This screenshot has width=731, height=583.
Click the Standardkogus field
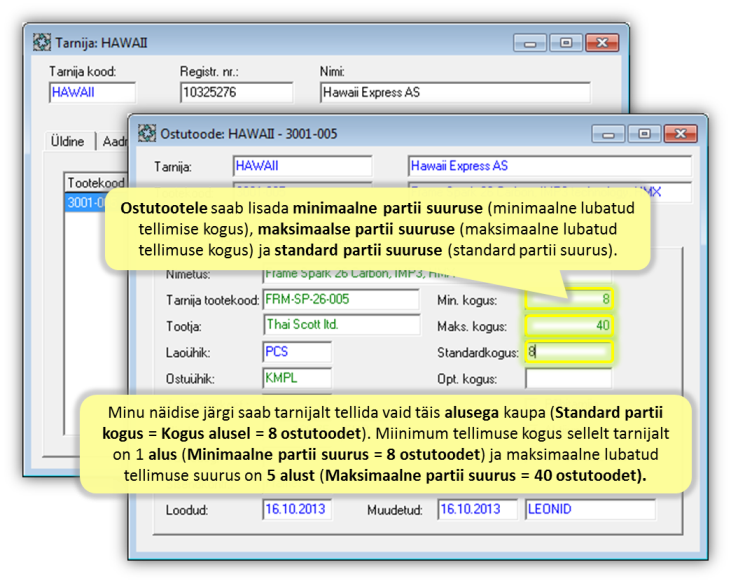pyautogui.click(x=569, y=352)
